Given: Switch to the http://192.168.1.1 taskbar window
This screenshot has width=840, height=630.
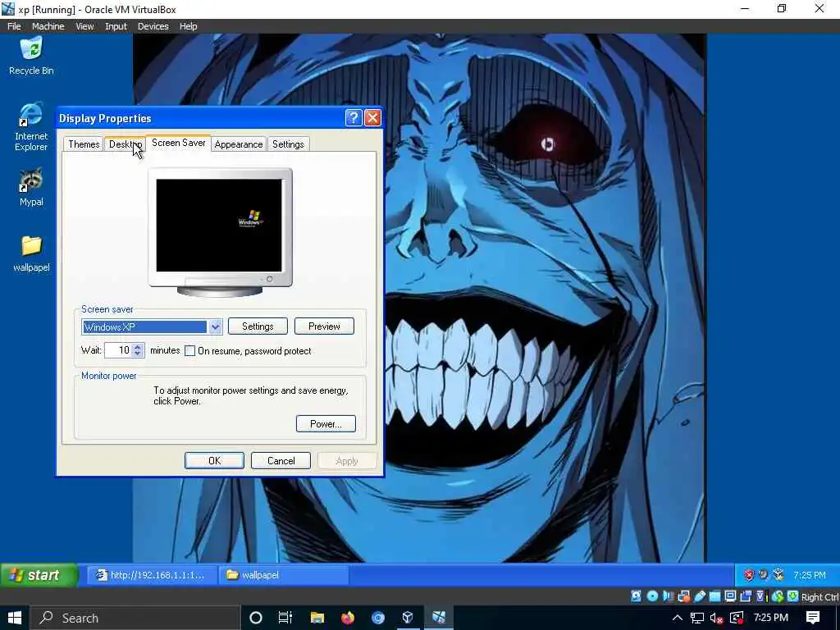Looking at the screenshot, I should coord(152,575).
